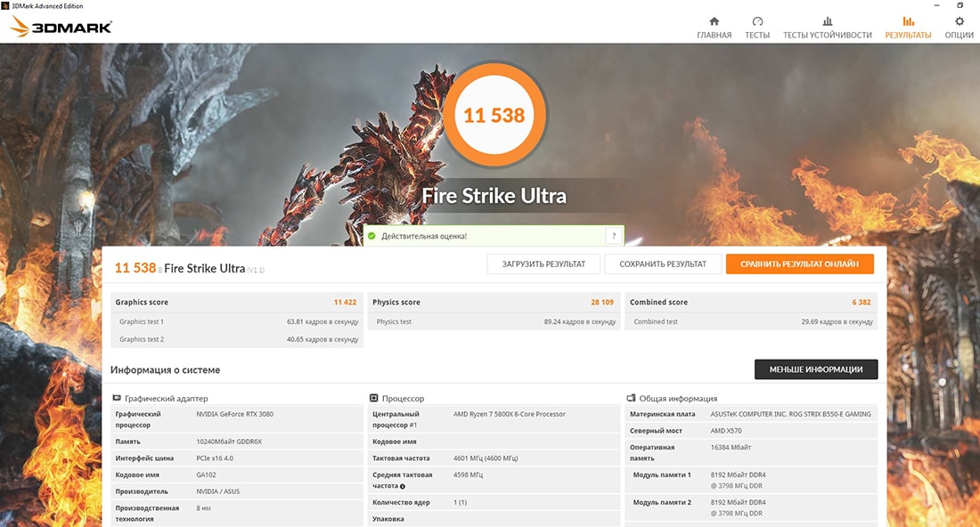980x527 pixels.
Task: Click Модуль памяти 1 label
Action: [x=662, y=475]
